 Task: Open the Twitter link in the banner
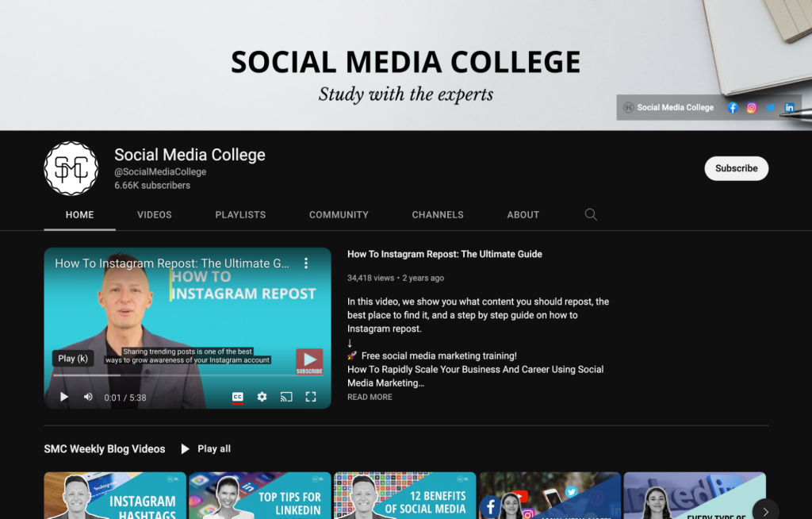click(x=771, y=108)
